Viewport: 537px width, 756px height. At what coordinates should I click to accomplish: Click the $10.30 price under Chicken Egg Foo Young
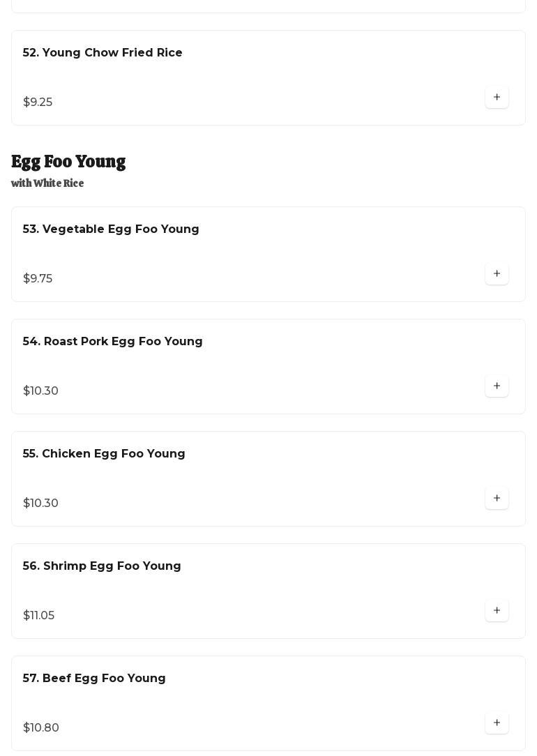(40, 504)
